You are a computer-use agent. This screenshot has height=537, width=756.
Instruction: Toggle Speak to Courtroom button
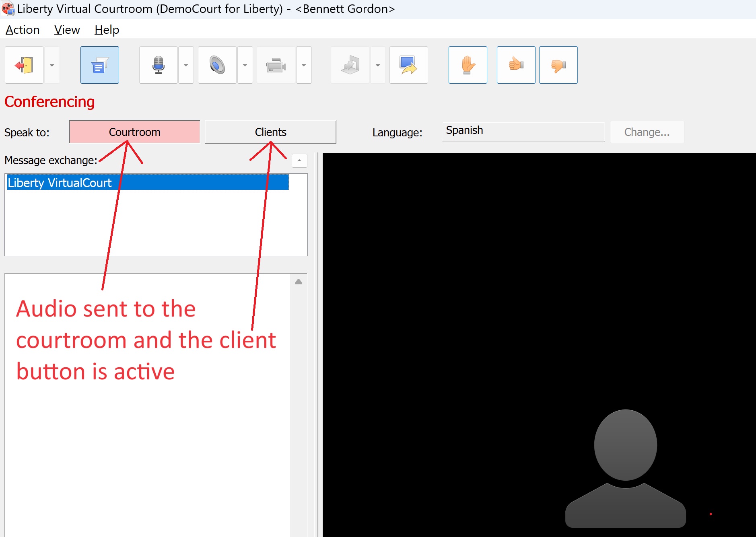pyautogui.click(x=135, y=132)
